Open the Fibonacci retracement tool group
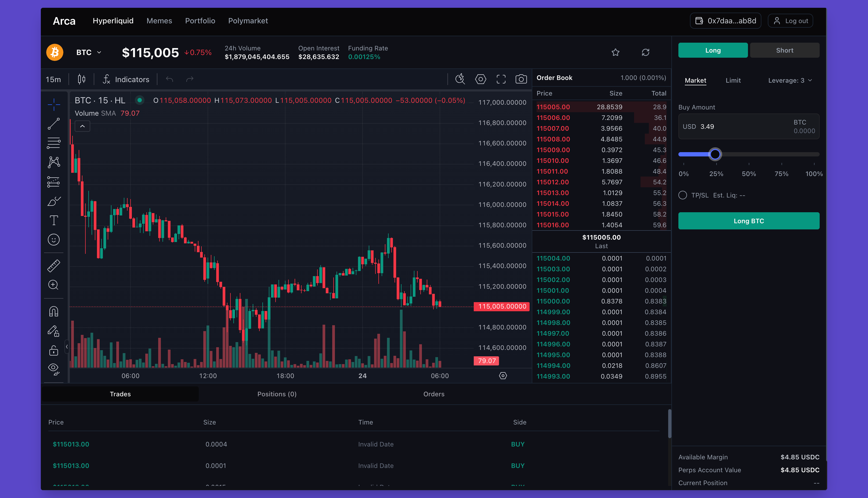The width and height of the screenshot is (868, 498). click(54, 143)
